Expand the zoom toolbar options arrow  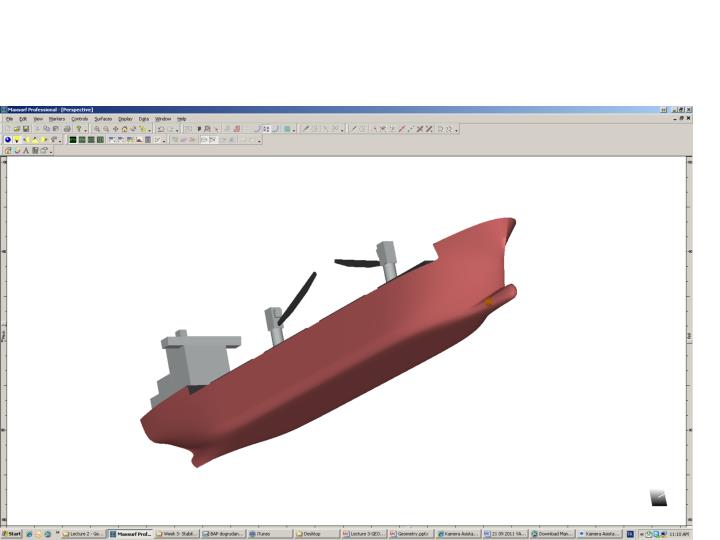(151, 129)
